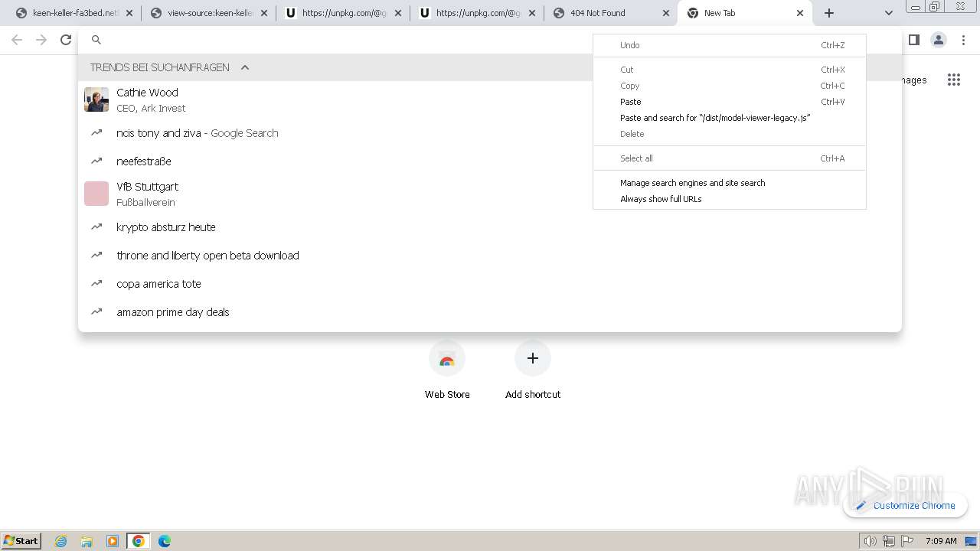Open the Windows Start menu
The width and height of the screenshot is (980, 551).
click(21, 540)
